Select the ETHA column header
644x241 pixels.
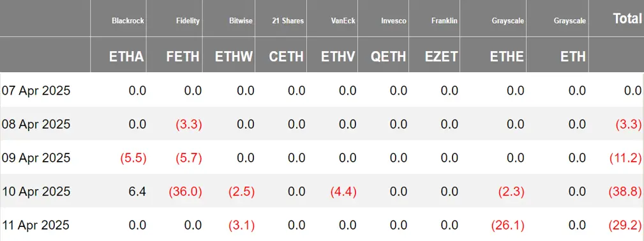[x=126, y=57]
